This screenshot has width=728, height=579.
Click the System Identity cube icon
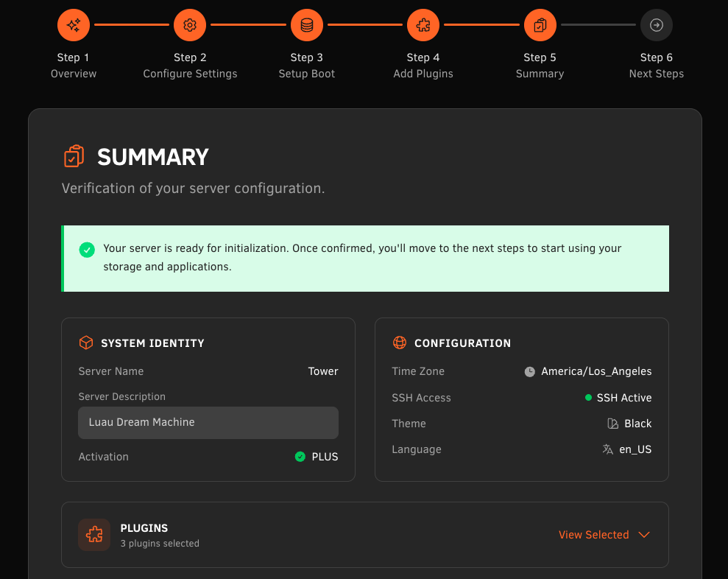coord(86,343)
